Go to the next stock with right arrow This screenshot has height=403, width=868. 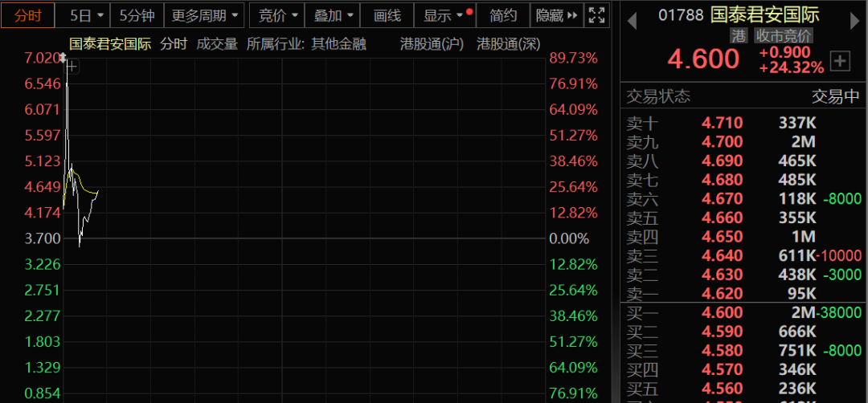pos(854,22)
